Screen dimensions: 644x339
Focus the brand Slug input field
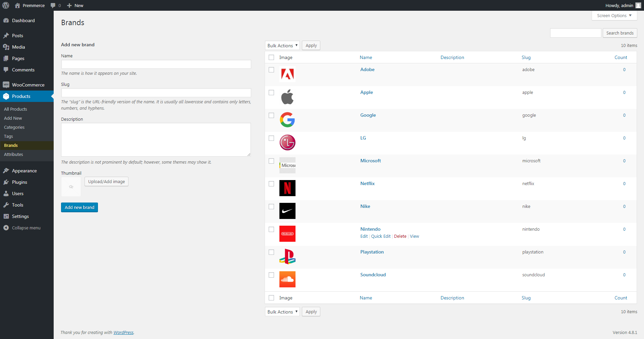tap(156, 93)
